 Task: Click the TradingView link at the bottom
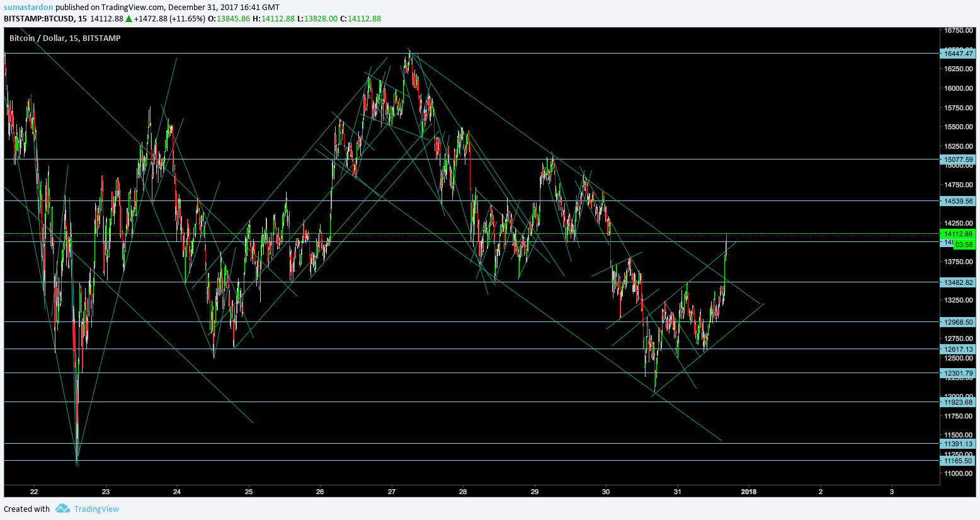96,509
